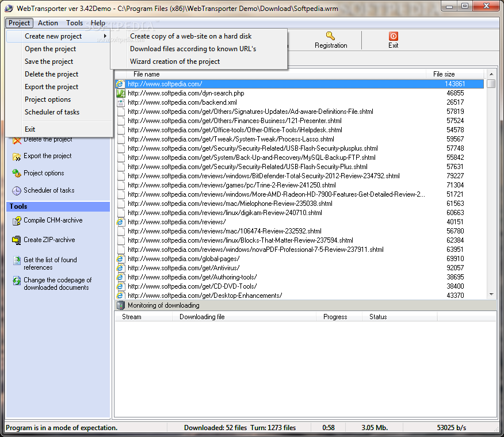The width and height of the screenshot is (504, 437).
Task: Select the MySQL-Backup-FTP.shtml row
Action: 300,158
